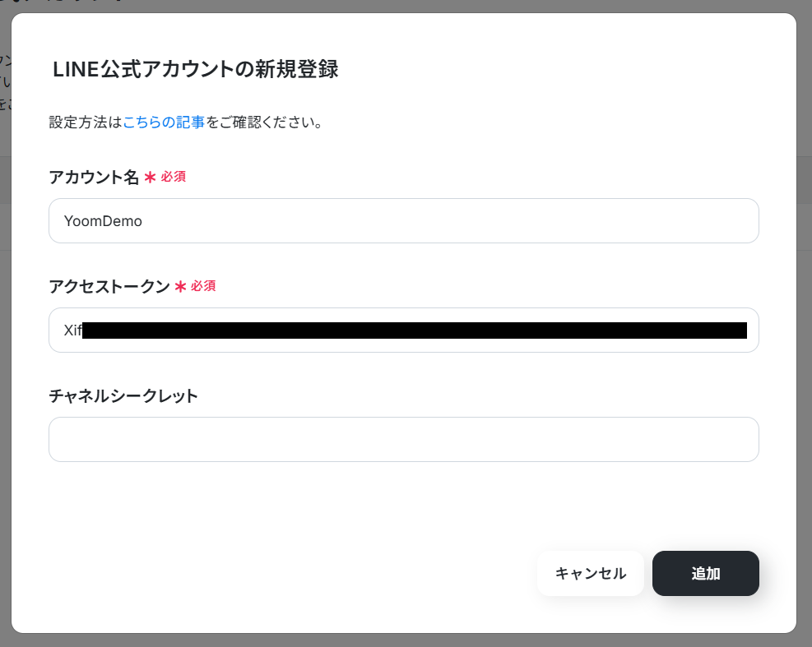This screenshot has width=812, height=647.
Task: Click the 必須 badge next to アクセストークン
Action: click(203, 286)
